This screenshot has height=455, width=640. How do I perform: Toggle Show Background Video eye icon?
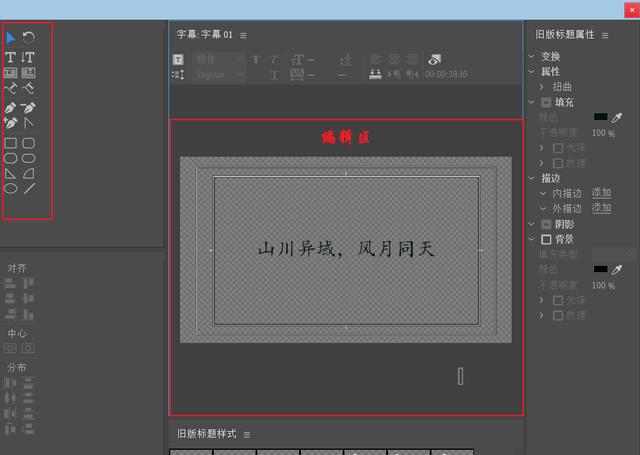pos(434,60)
